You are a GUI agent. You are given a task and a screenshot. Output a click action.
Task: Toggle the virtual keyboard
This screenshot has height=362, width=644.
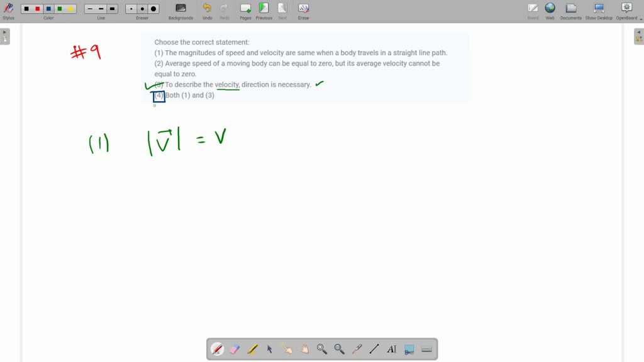point(426,349)
